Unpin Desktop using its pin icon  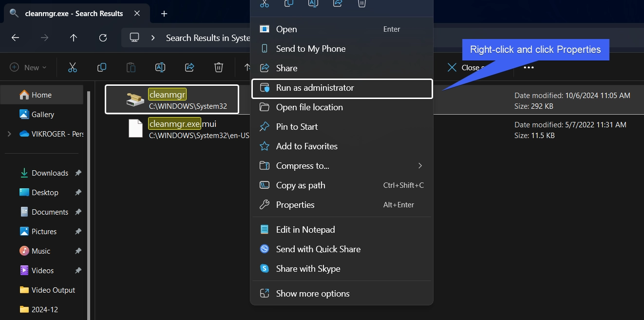pyautogui.click(x=78, y=193)
